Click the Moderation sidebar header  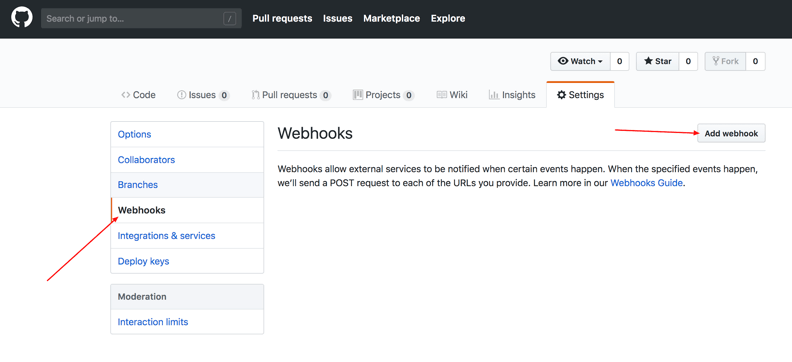coord(187,297)
